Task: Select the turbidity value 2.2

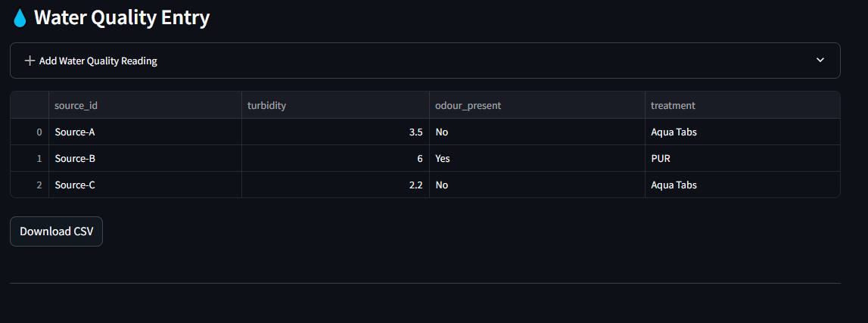Action: click(415, 185)
